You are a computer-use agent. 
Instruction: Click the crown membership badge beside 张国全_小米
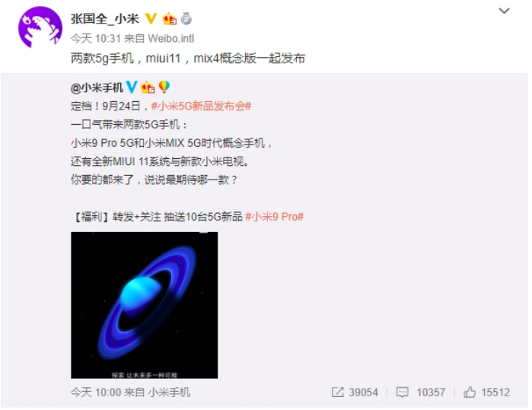click(x=169, y=19)
